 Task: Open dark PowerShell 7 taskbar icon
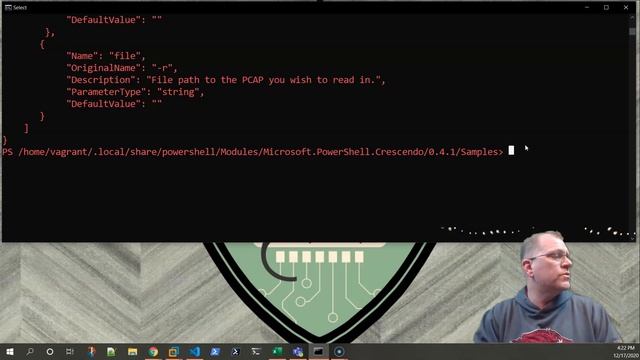(236, 351)
